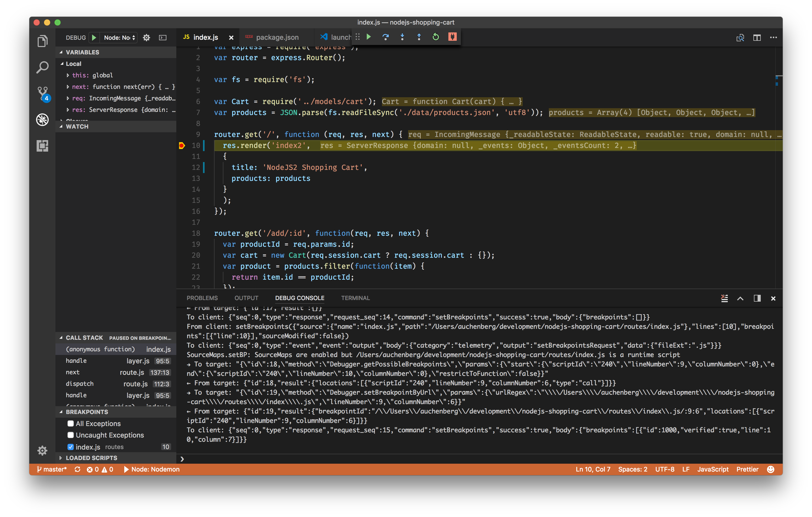
Task: Open errors and warnings count in status bar
Action: coord(100,469)
